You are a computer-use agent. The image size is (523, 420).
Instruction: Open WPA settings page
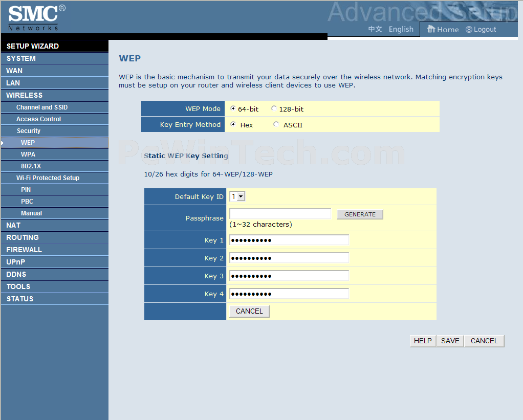[55, 154]
